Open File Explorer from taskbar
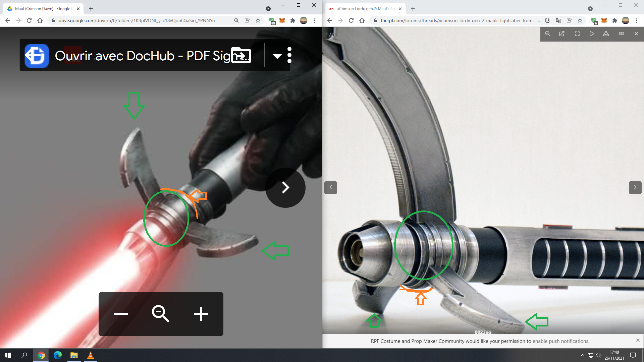This screenshot has height=362, width=644. 74,355
